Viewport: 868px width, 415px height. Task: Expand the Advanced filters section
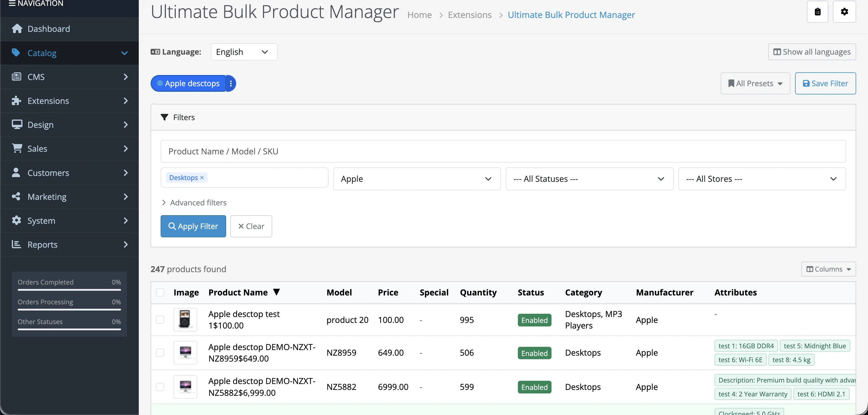[x=194, y=202]
